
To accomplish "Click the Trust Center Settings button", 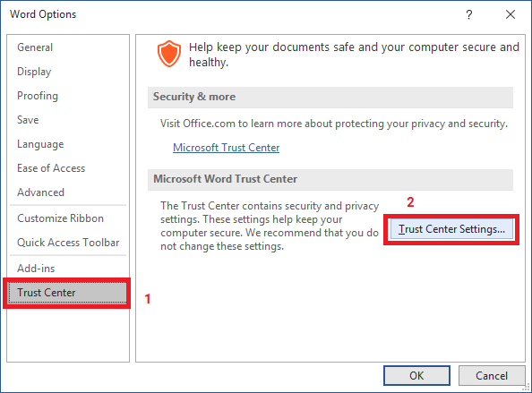I will 451,229.
